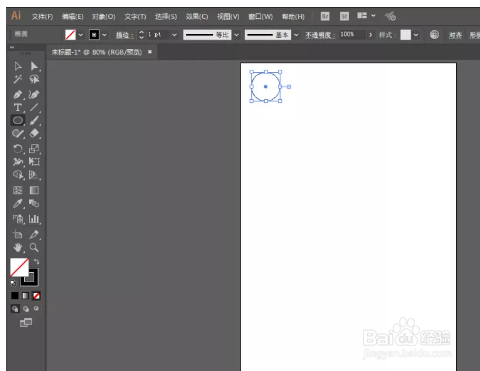Select the Shape Builder tool
This screenshot has width=480, height=371.
pos(18,175)
